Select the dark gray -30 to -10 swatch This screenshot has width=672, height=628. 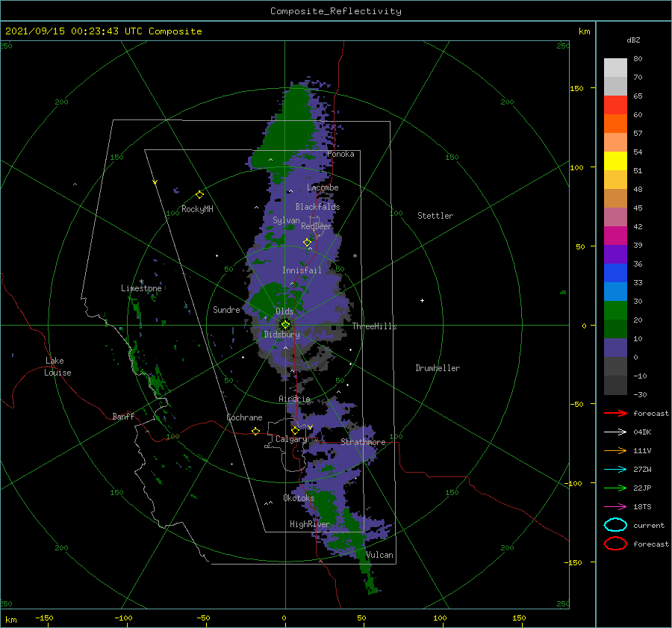pos(615,385)
